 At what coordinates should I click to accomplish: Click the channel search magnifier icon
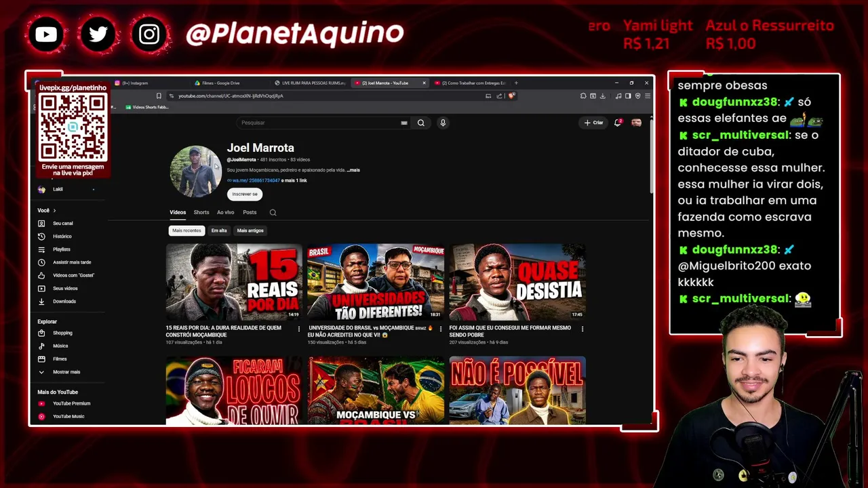273,213
